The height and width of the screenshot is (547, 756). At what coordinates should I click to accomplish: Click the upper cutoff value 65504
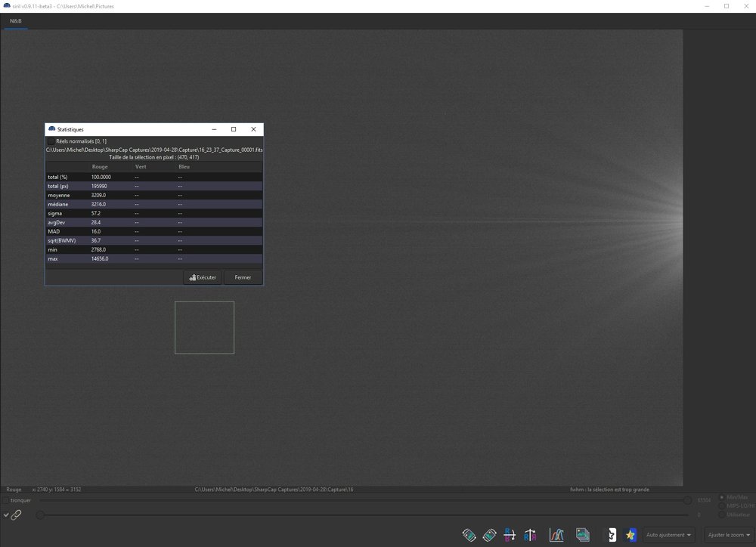704,500
